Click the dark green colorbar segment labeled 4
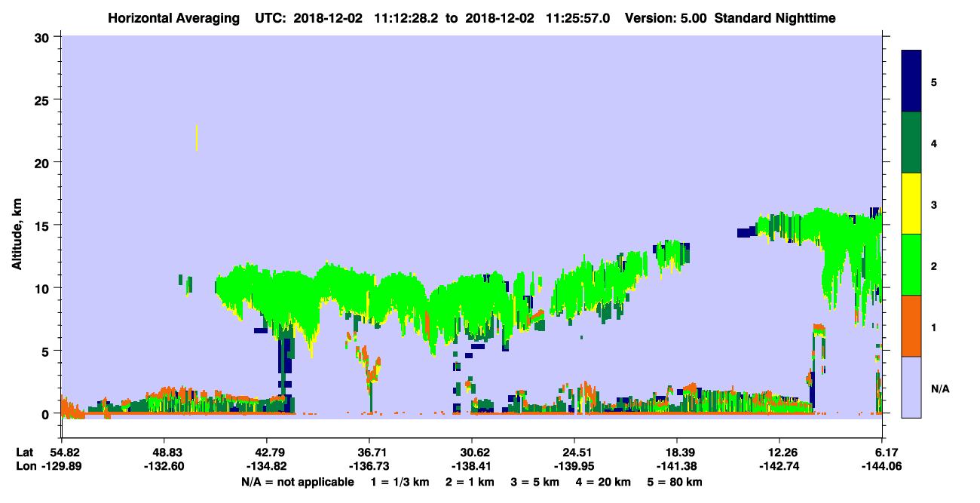 point(911,143)
